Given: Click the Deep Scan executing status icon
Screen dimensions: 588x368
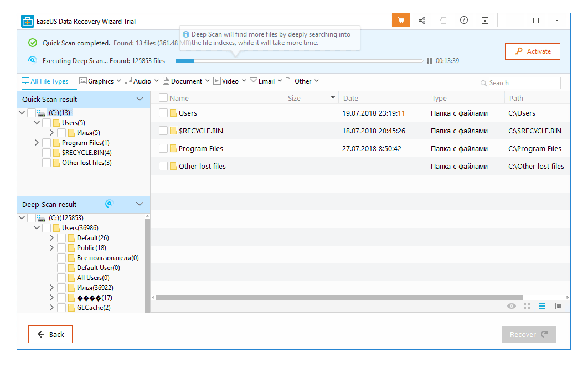Looking at the screenshot, I should click(x=33, y=60).
